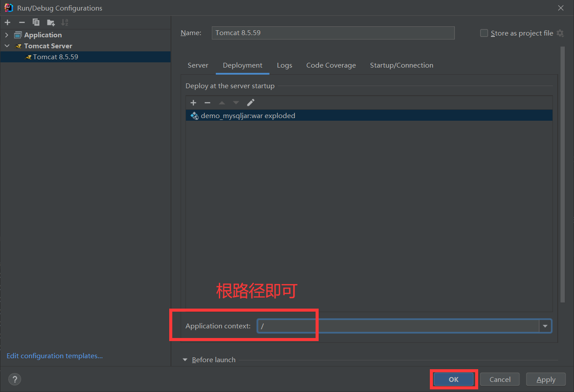Screen dimensions: 574x392
Task: Open the help button
Action: (x=15, y=379)
